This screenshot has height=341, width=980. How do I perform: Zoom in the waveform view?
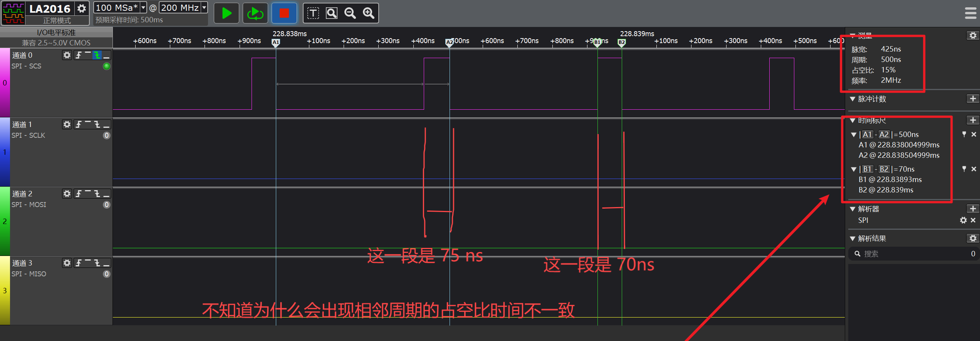[x=369, y=13]
